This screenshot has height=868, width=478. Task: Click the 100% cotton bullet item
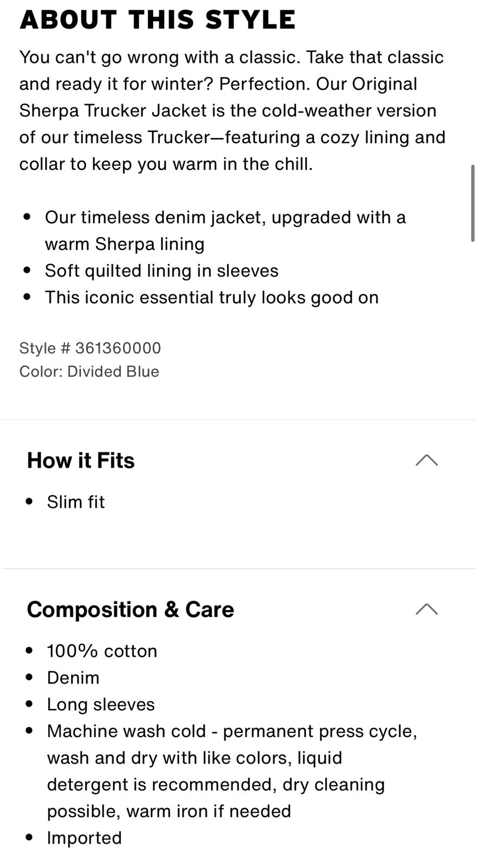102,651
